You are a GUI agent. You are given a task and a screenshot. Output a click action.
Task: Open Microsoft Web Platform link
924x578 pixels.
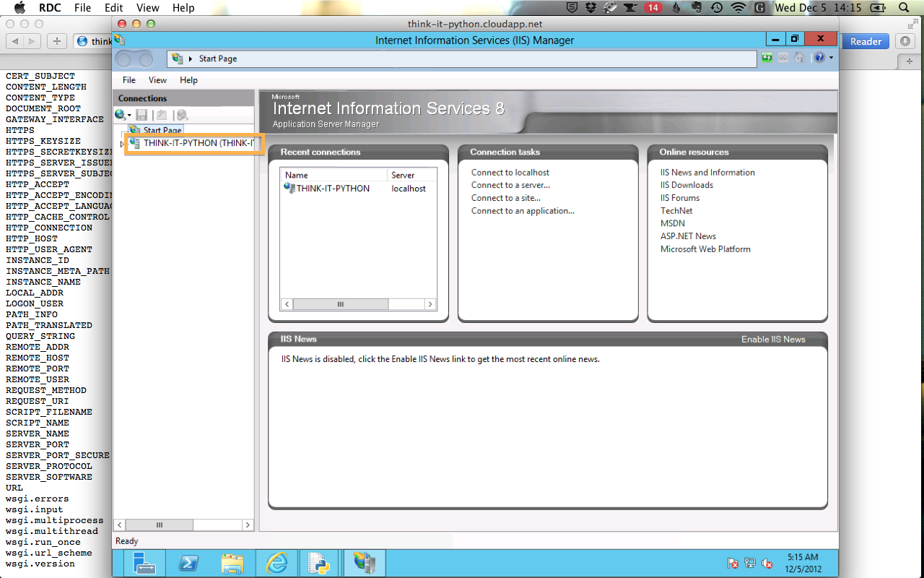coord(705,249)
